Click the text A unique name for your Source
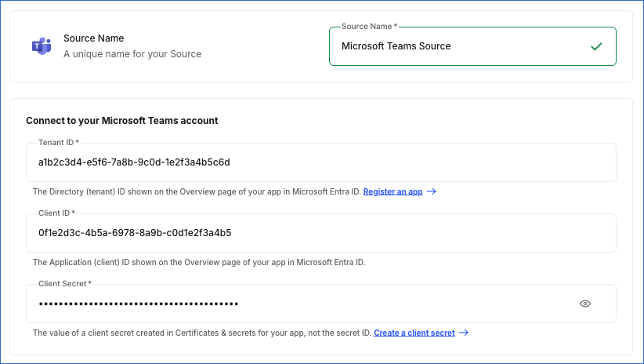The height and width of the screenshot is (364, 644). pyautogui.click(x=132, y=54)
